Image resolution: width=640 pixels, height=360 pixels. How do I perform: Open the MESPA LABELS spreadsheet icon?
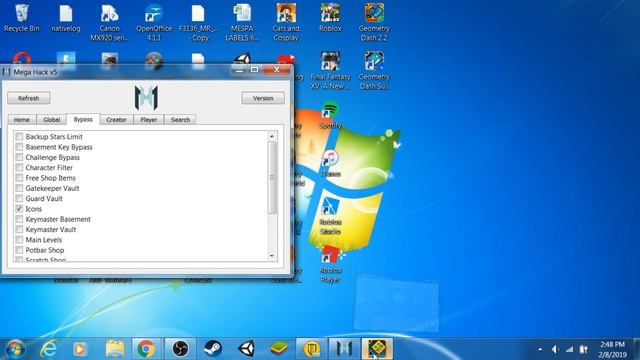(x=242, y=22)
